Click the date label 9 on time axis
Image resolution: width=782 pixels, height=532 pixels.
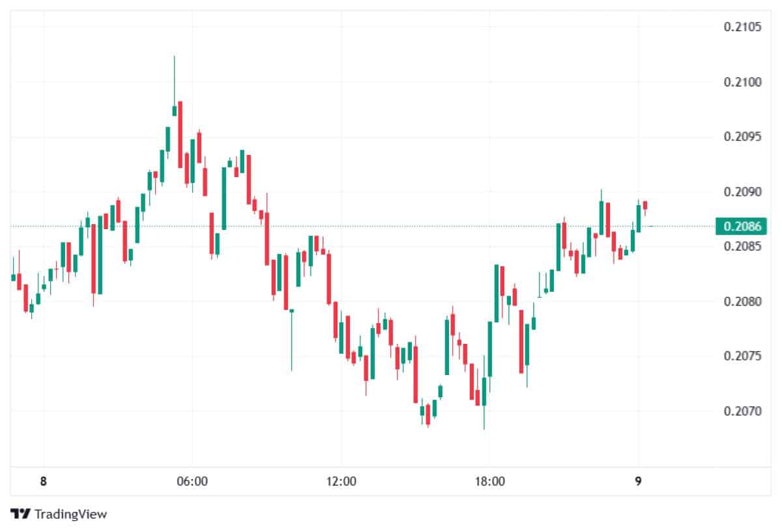(x=638, y=482)
